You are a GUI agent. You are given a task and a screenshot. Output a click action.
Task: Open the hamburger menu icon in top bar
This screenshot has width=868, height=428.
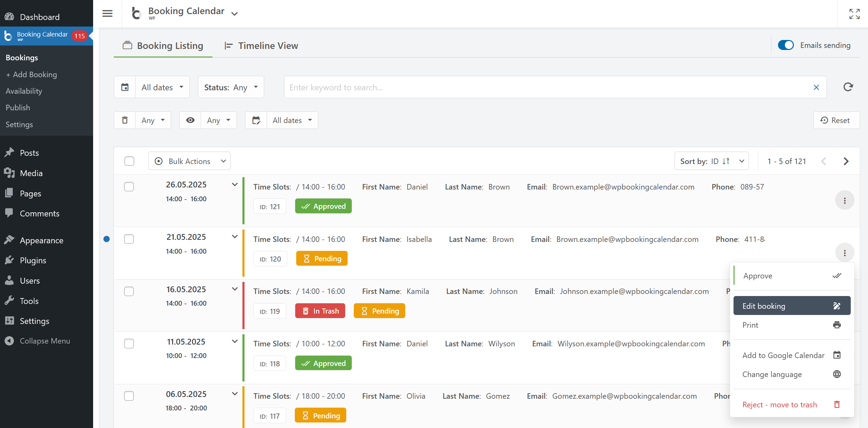pyautogui.click(x=108, y=13)
